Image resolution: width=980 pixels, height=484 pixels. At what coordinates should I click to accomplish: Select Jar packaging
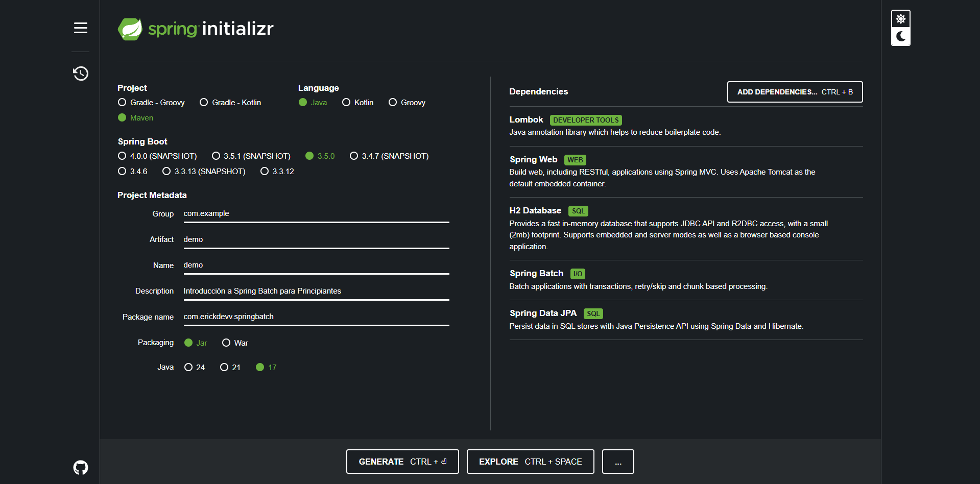pos(196,343)
